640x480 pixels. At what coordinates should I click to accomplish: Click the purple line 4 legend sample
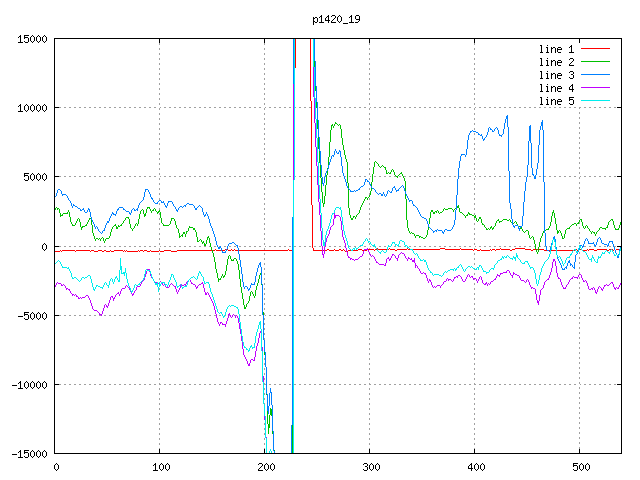595,88
